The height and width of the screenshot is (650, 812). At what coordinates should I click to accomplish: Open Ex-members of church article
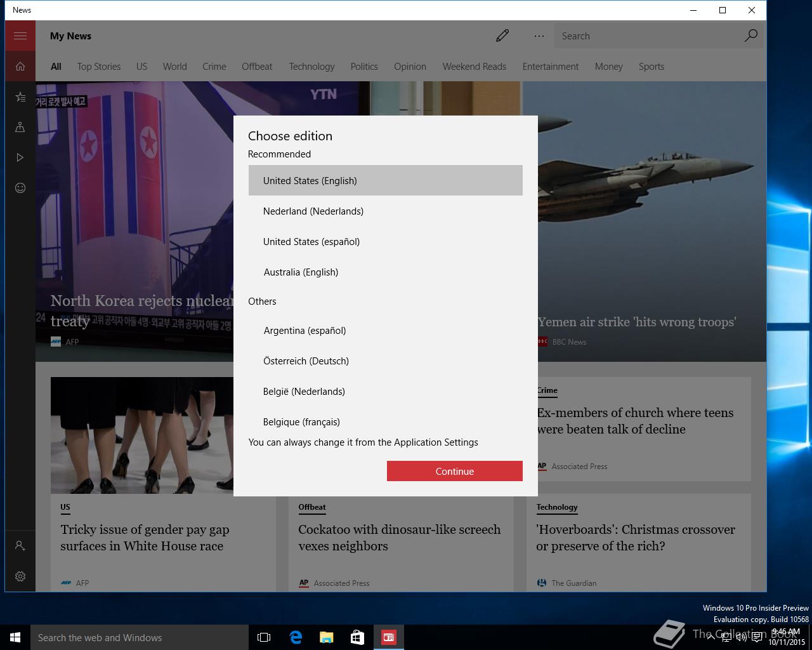[635, 421]
